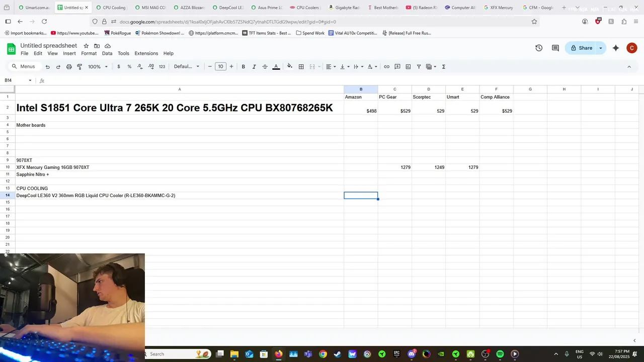Click the Untitled spreadsheet title

pyautogui.click(x=49, y=46)
